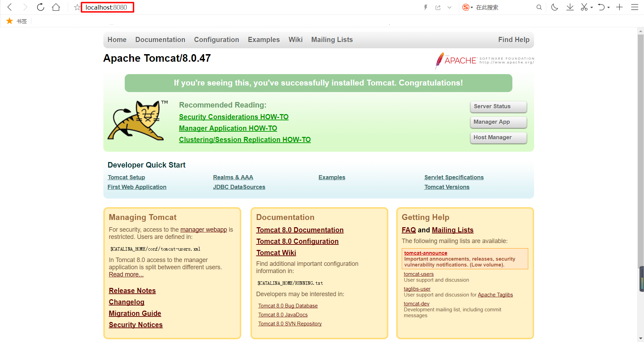Open the Apache Taglibs link
This screenshot has height=342, width=644.
[495, 295]
